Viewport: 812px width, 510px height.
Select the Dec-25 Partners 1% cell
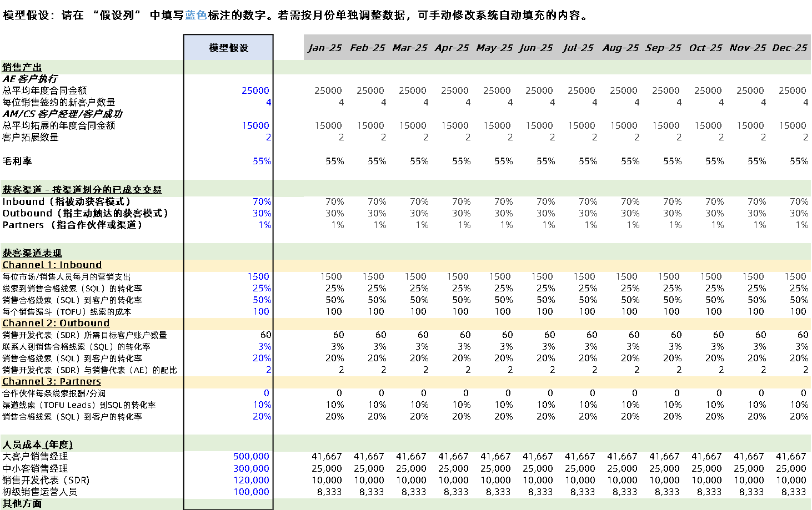click(802, 225)
